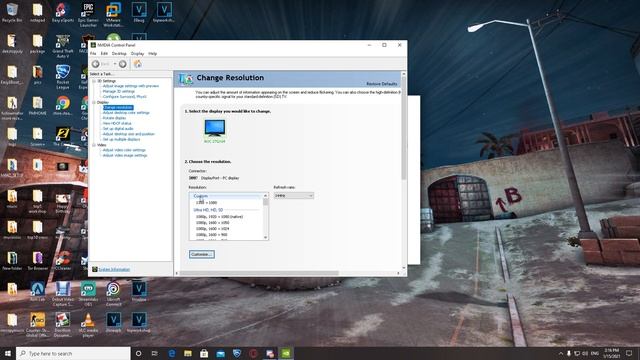The image size is (640, 360).
Task: Open Configure Surround, PhysX task
Action: pyautogui.click(x=124, y=97)
